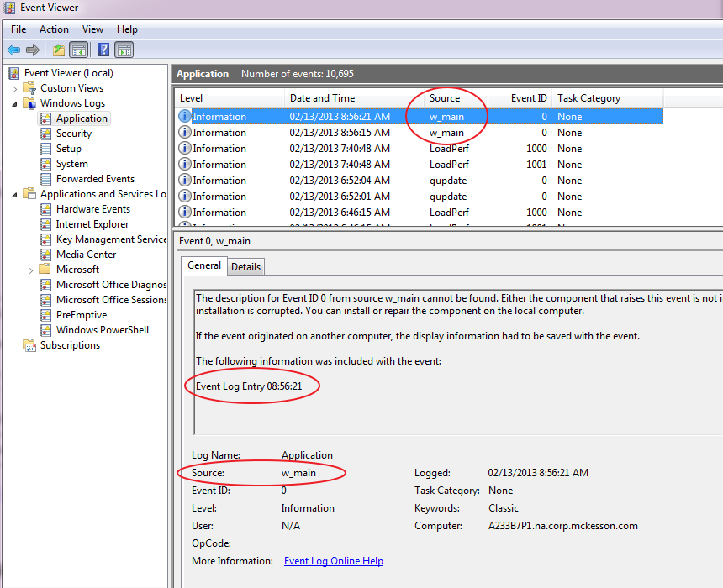Viewport: 723px width, 588px height.
Task: Click the Windows PowerShell log icon
Action: coord(45,330)
